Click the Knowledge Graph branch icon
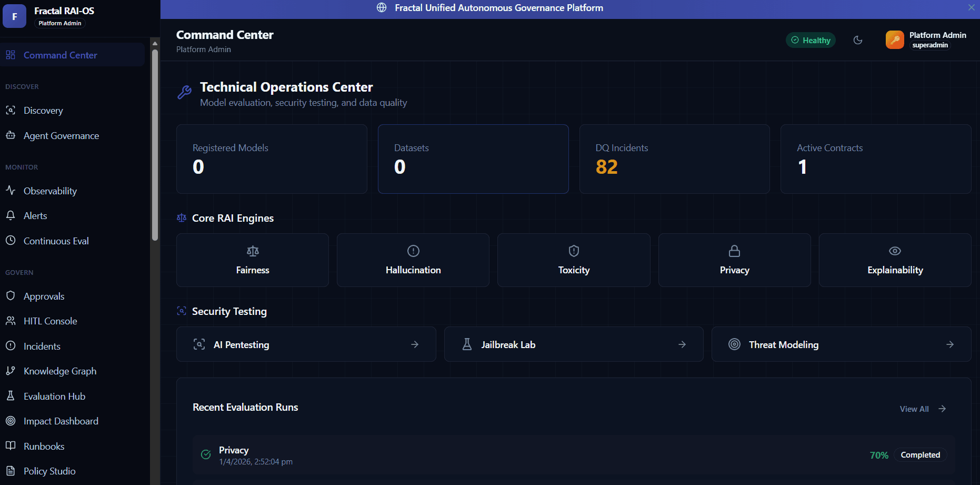Screen dimensions: 980x485 (x=11, y=371)
